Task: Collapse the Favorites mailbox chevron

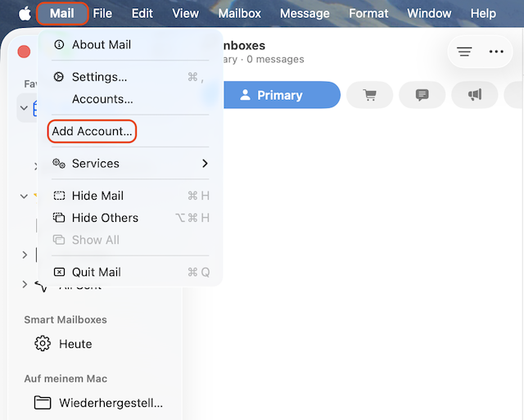Action: (x=24, y=108)
